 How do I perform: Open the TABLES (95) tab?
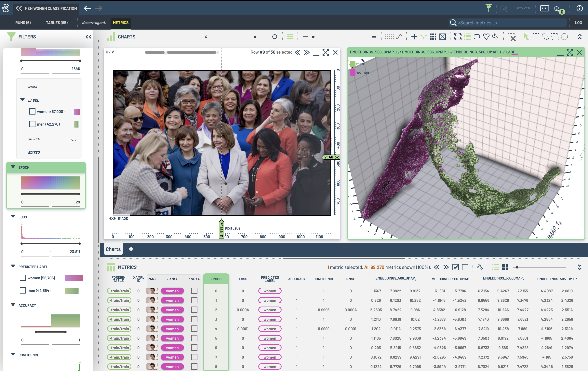tap(57, 23)
